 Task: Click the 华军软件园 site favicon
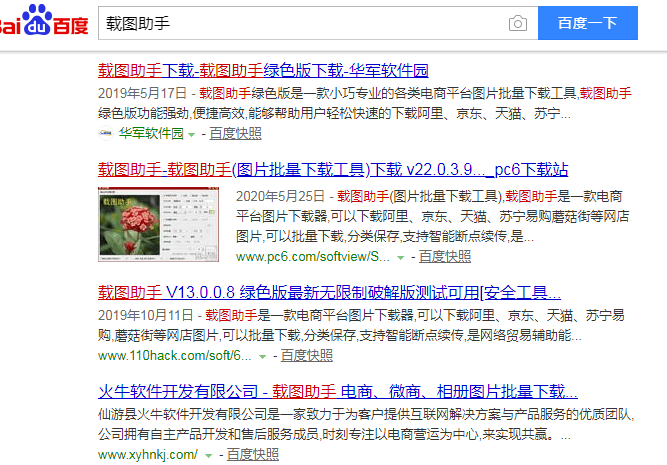coord(105,134)
